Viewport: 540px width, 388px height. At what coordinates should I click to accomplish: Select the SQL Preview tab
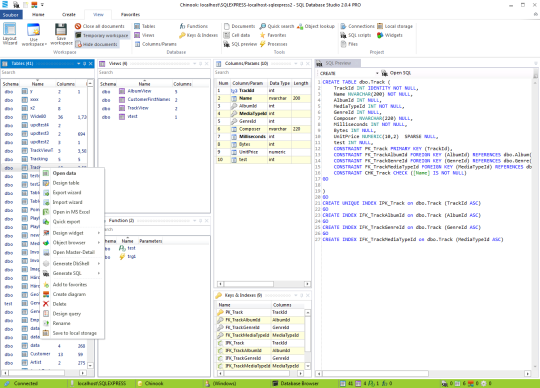pyautogui.click(x=338, y=63)
